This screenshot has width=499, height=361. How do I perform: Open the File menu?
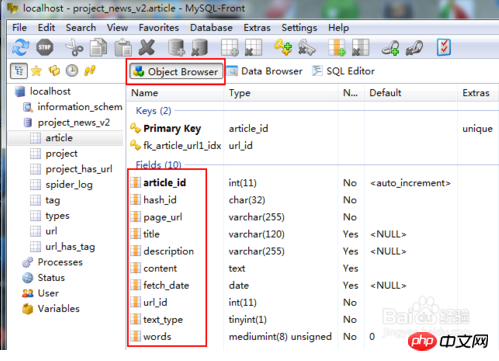pyautogui.click(x=19, y=28)
